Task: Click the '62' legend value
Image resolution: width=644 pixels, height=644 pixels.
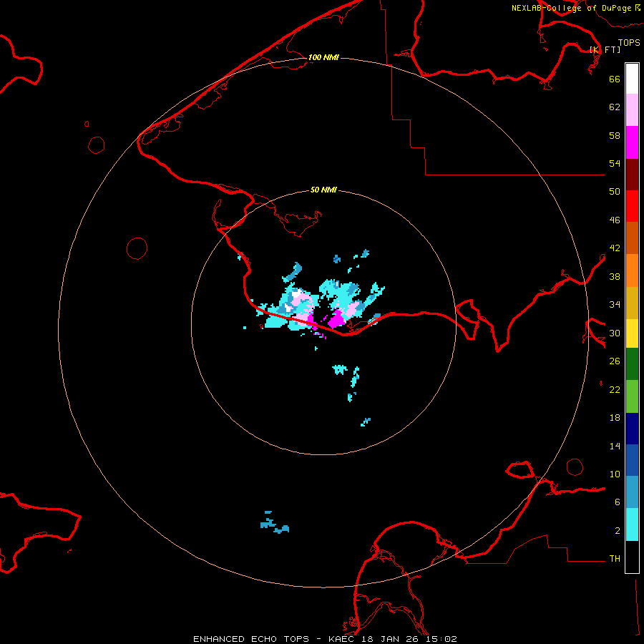Action: point(615,107)
